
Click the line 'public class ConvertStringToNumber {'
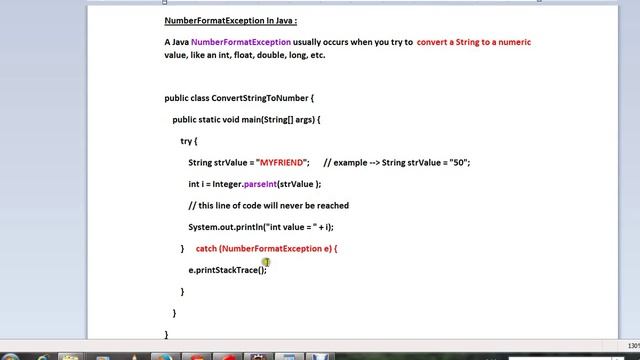click(239, 98)
